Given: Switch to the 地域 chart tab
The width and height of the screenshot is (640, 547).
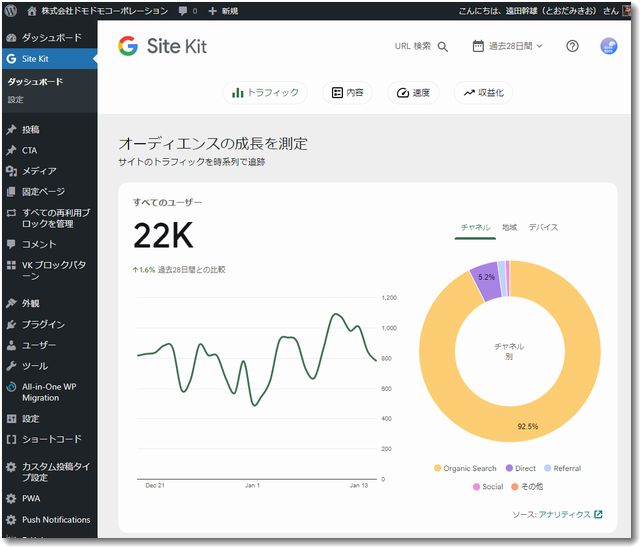Looking at the screenshot, I should [x=509, y=227].
